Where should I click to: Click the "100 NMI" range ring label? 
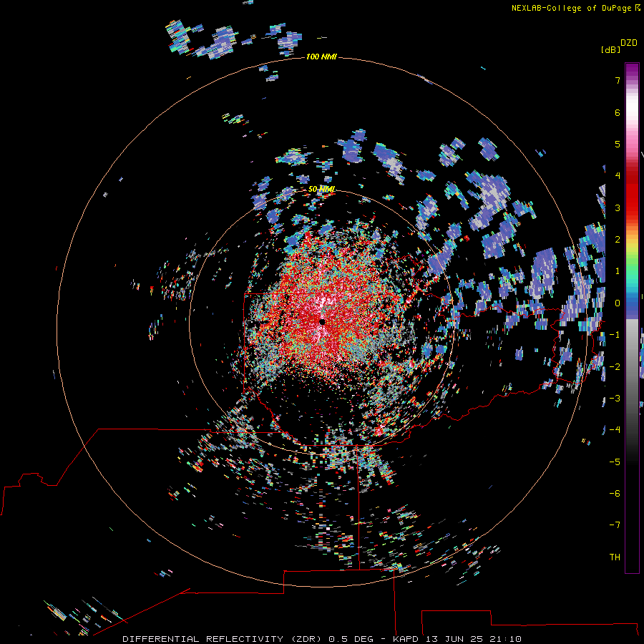pyautogui.click(x=321, y=57)
